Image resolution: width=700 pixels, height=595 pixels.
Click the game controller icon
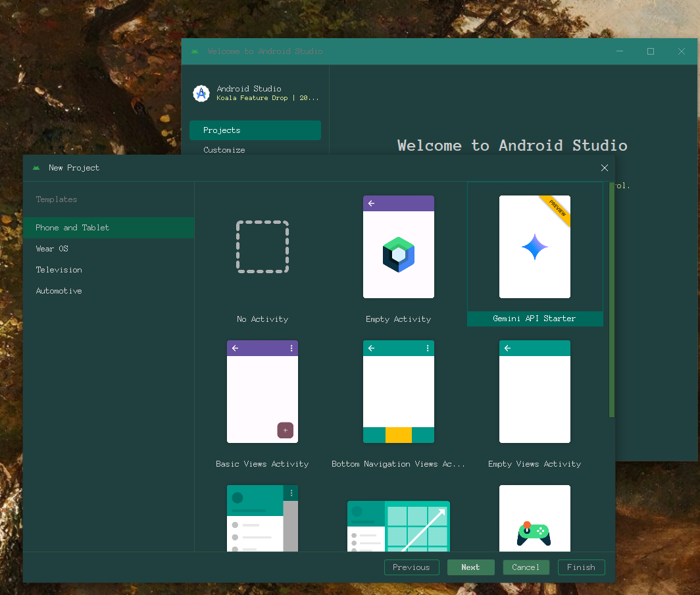[534, 534]
